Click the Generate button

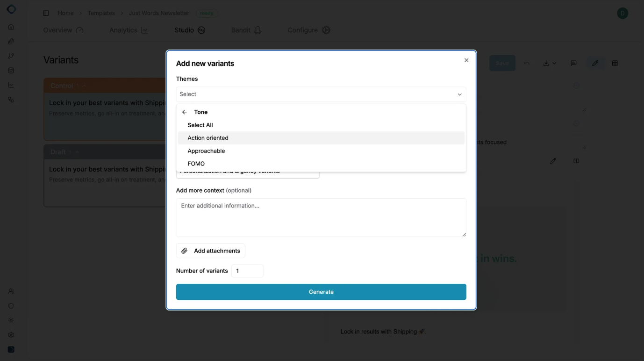[321, 292]
